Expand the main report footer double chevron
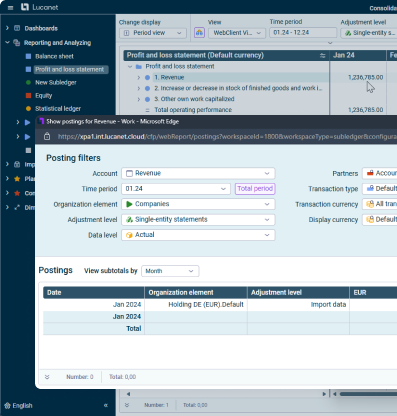The image size is (397, 416). [x=127, y=405]
